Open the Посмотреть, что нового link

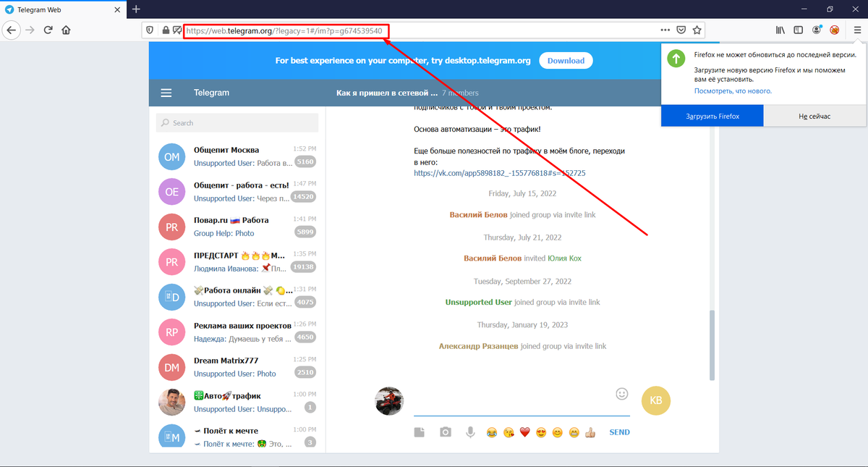tap(733, 91)
